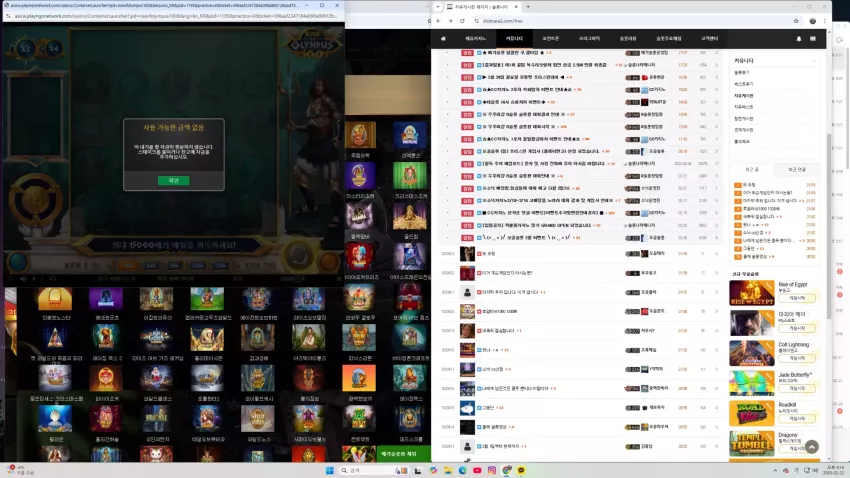Viewport: 850px width, 478px height.
Task: Open a new tab with the plus button
Action: (528, 7)
